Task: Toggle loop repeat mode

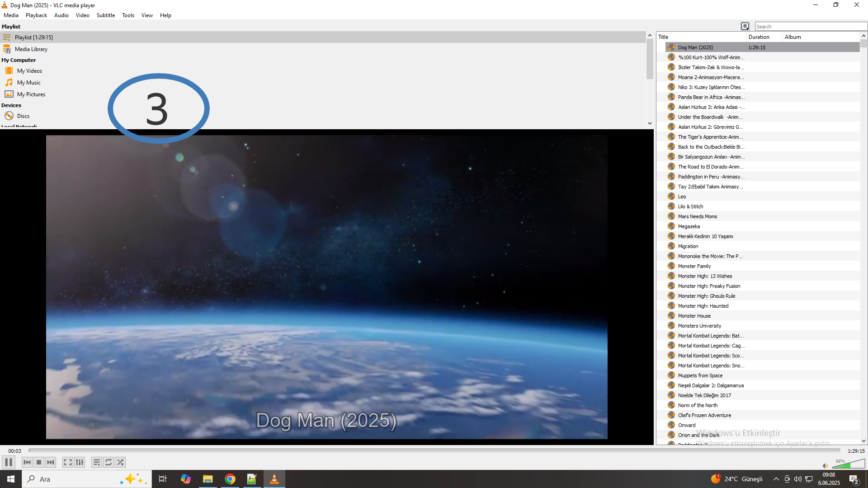Action: pyautogui.click(x=108, y=462)
